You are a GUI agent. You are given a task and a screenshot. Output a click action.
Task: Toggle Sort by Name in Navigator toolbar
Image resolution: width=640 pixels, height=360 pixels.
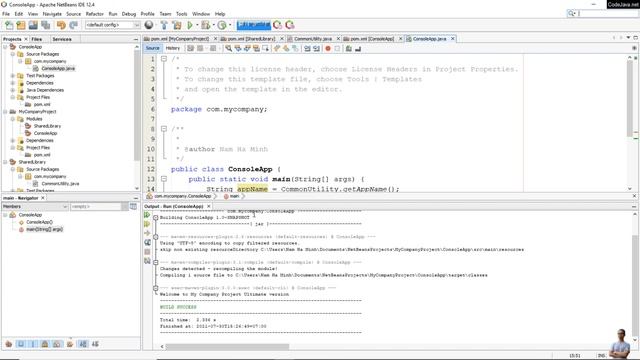(x=83, y=344)
